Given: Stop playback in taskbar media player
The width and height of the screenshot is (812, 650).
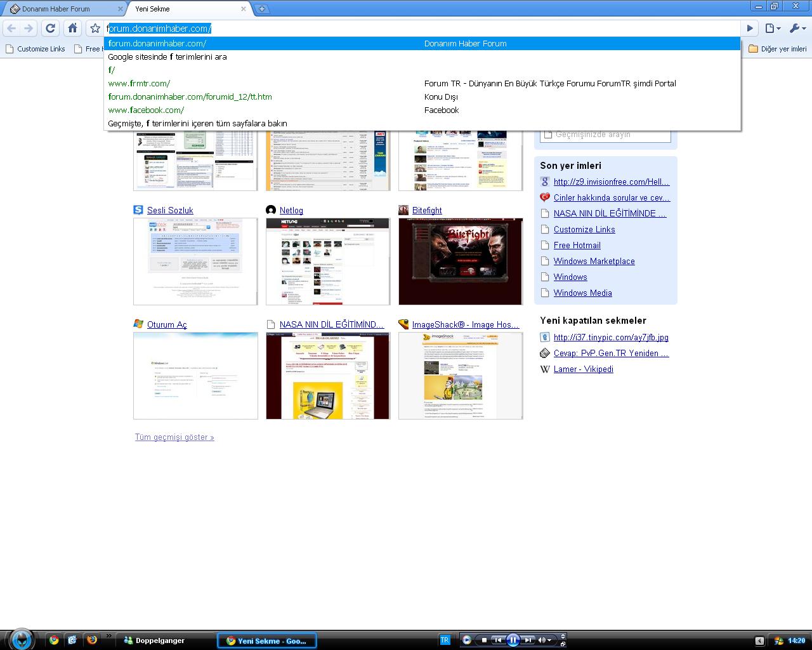Looking at the screenshot, I should (x=485, y=640).
